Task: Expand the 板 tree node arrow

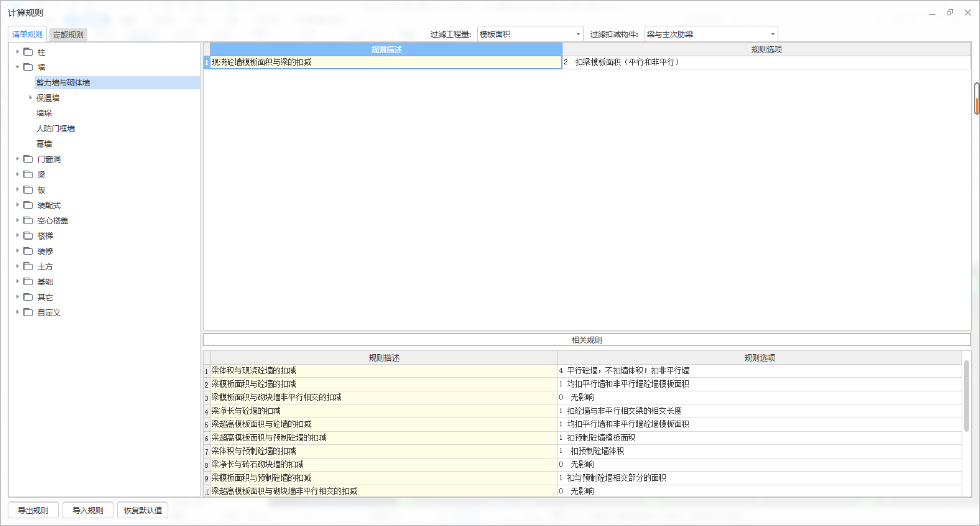Action: (x=17, y=189)
